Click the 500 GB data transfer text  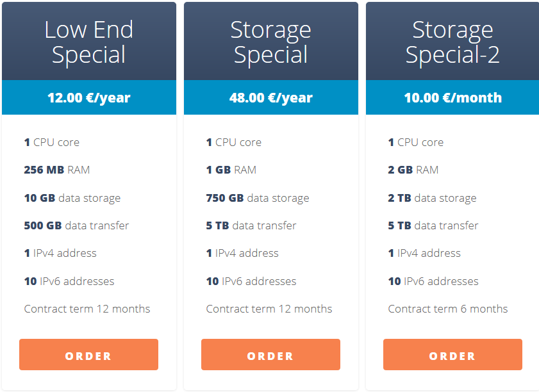pos(76,225)
